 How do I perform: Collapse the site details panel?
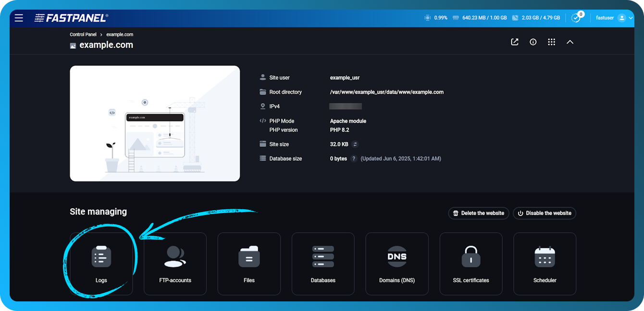pyautogui.click(x=570, y=42)
